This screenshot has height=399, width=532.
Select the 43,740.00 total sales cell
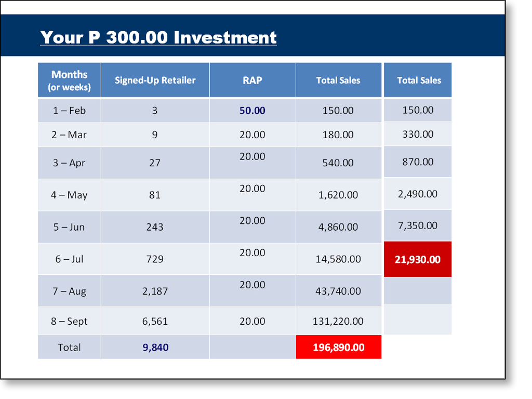click(338, 291)
